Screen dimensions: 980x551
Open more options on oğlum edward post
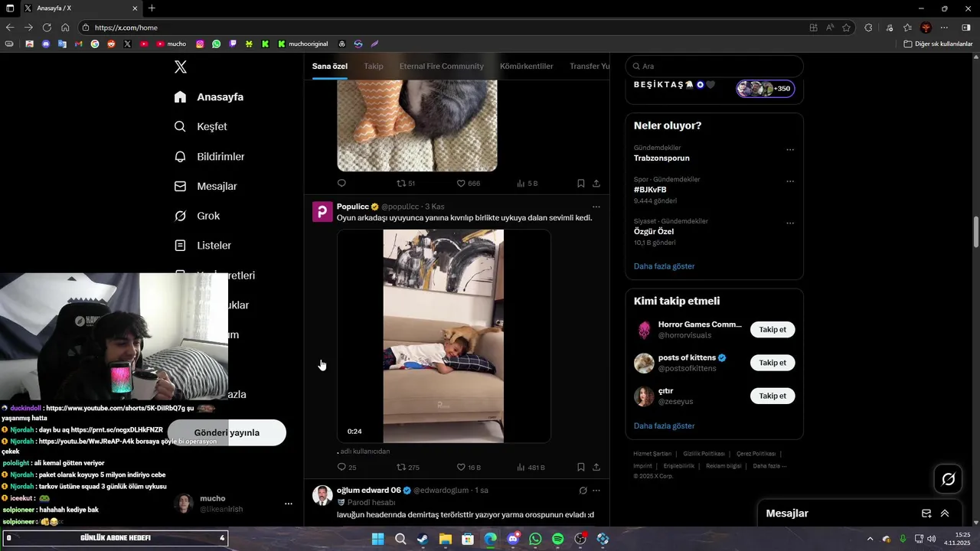(596, 491)
